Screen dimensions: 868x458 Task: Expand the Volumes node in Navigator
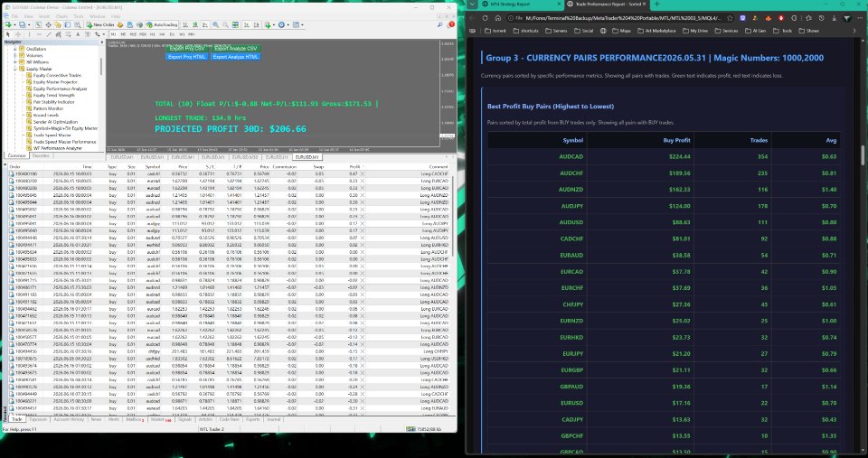coord(15,55)
